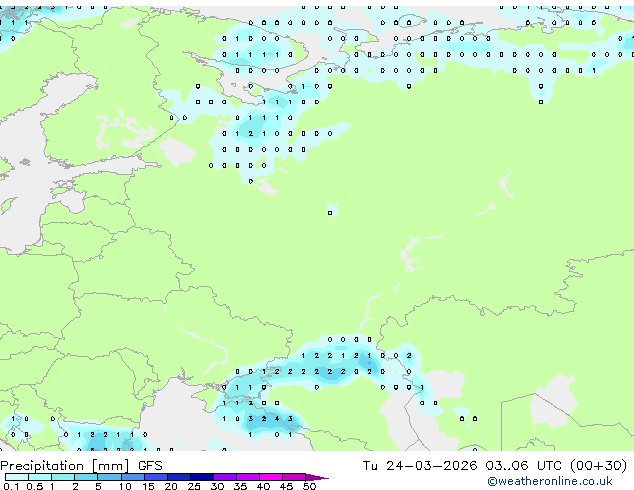Select the 35–40 mm violet legend swatch
Image resolution: width=634 pixels, height=490 pixels.
click(247, 477)
